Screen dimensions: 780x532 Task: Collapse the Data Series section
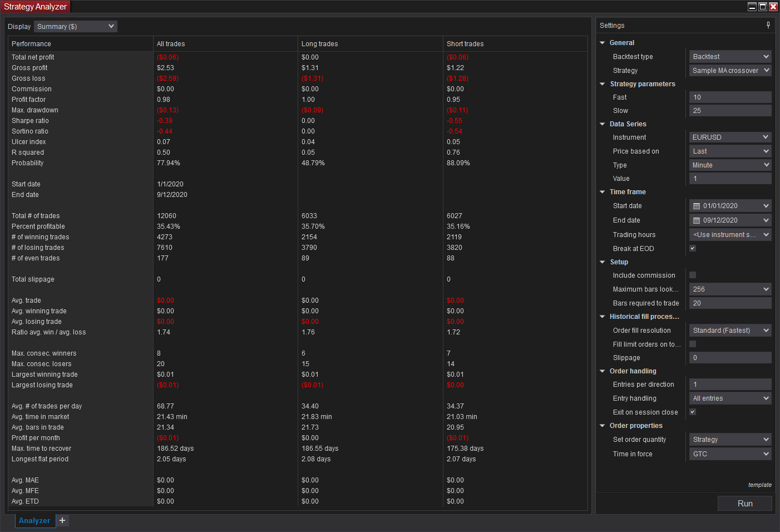point(603,124)
